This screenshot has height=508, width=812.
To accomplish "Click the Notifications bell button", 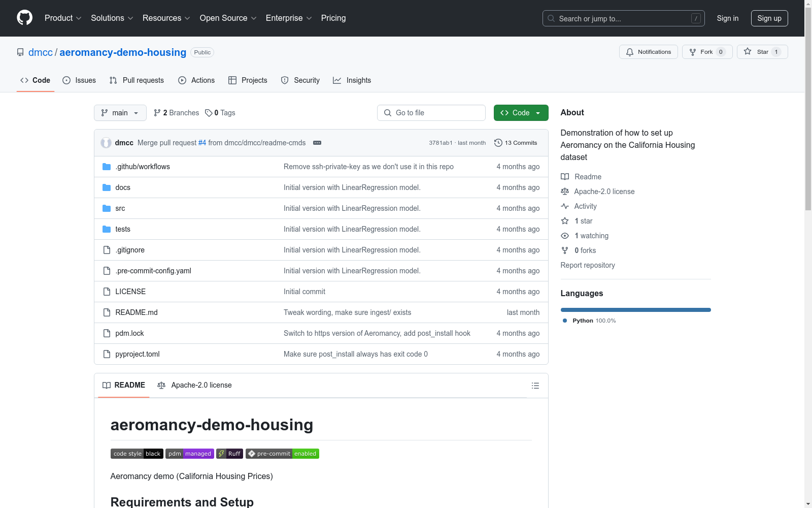I will click(x=648, y=52).
